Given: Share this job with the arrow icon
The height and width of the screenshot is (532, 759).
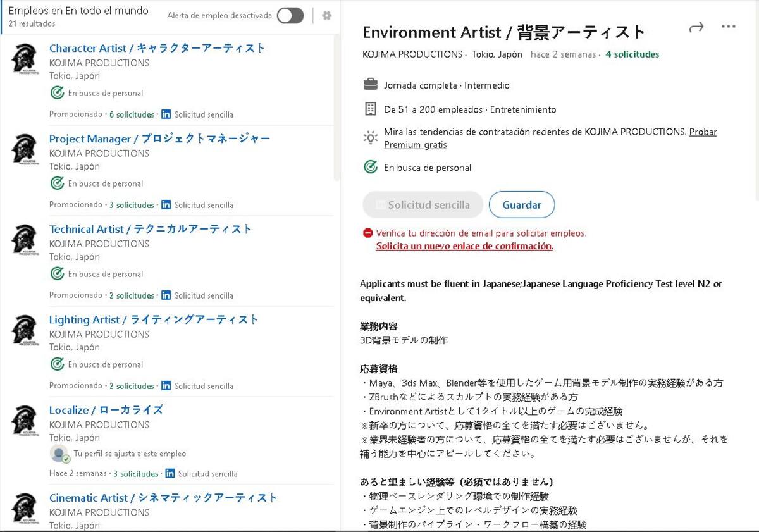Looking at the screenshot, I should (696, 27).
